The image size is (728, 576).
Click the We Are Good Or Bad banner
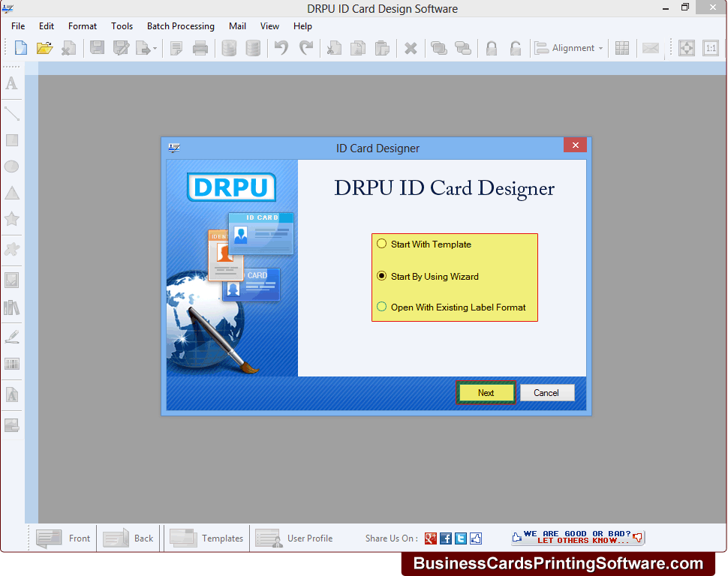point(578,538)
